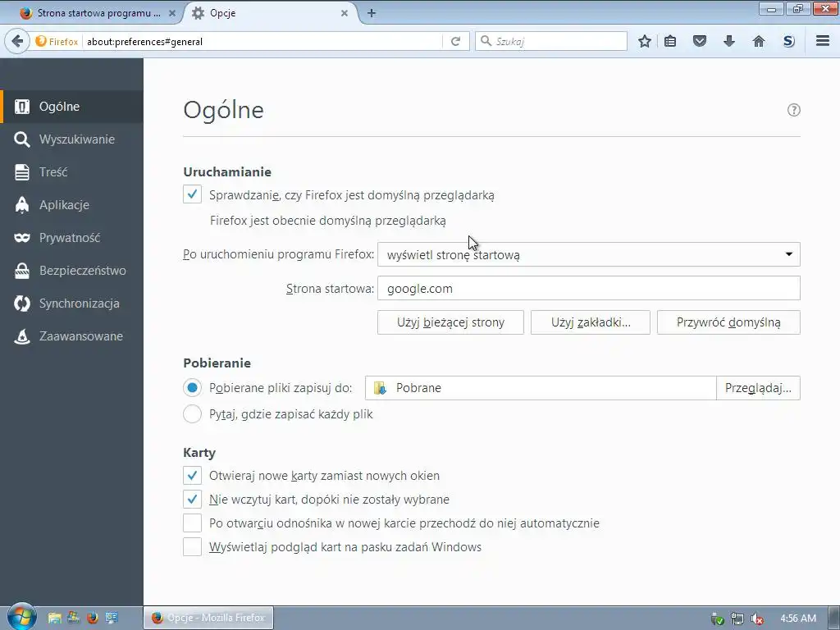Reload the page with the refresh icon
This screenshot has height=630, width=840.
point(456,41)
